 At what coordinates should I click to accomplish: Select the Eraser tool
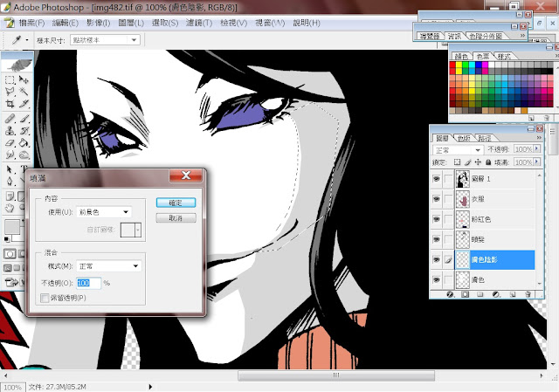10,143
